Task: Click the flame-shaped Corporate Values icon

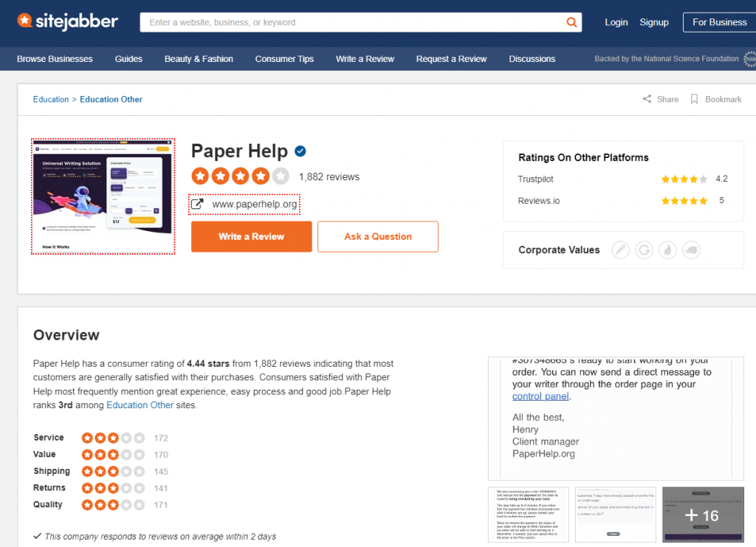Action: [667, 250]
